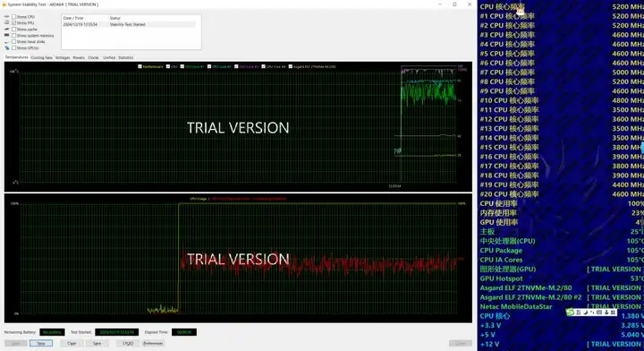Enable the Stress CPU checkbox
The width and height of the screenshot is (644, 351).
click(14, 17)
